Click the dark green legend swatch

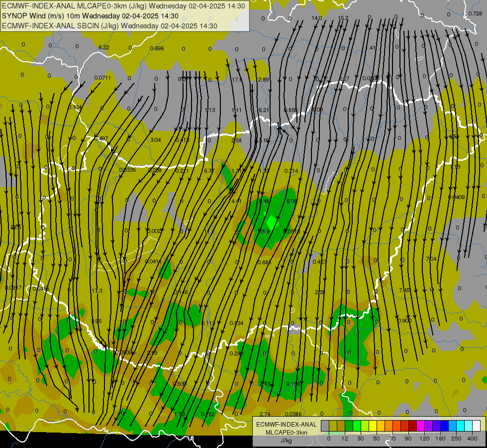[x=349, y=426]
